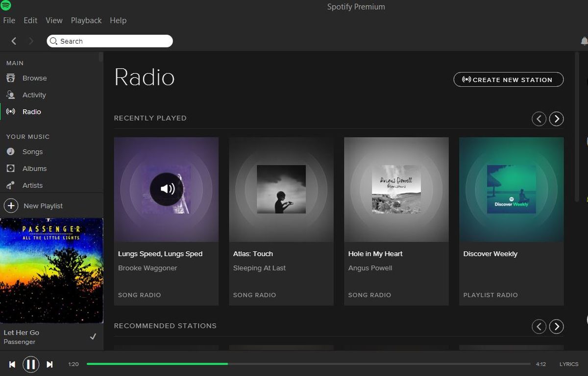Open the Playback menu

click(x=86, y=21)
